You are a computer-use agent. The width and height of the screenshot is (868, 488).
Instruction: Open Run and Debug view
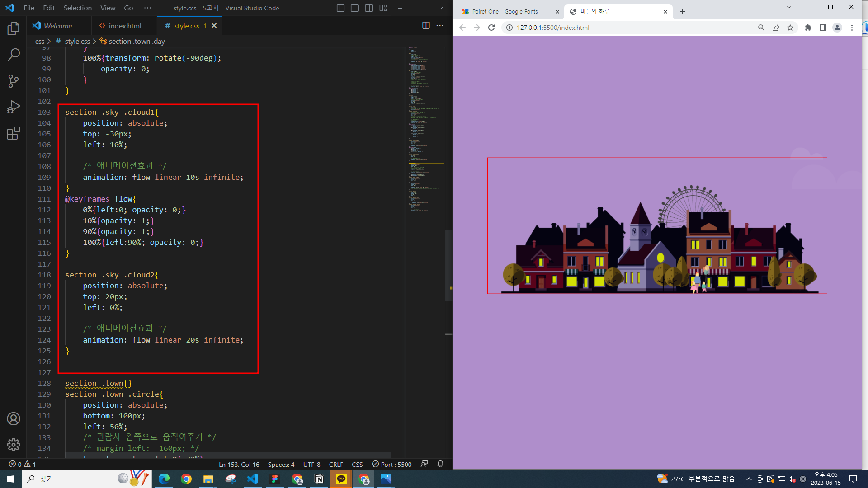point(14,107)
